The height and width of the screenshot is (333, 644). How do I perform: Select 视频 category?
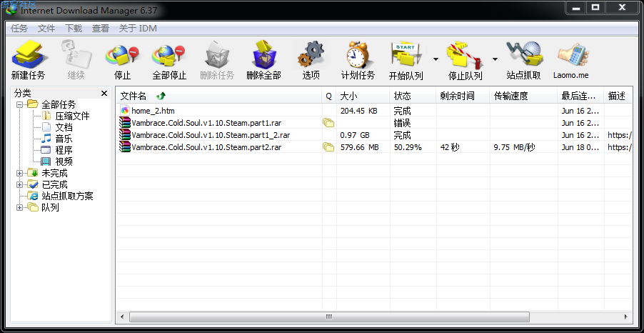point(64,162)
